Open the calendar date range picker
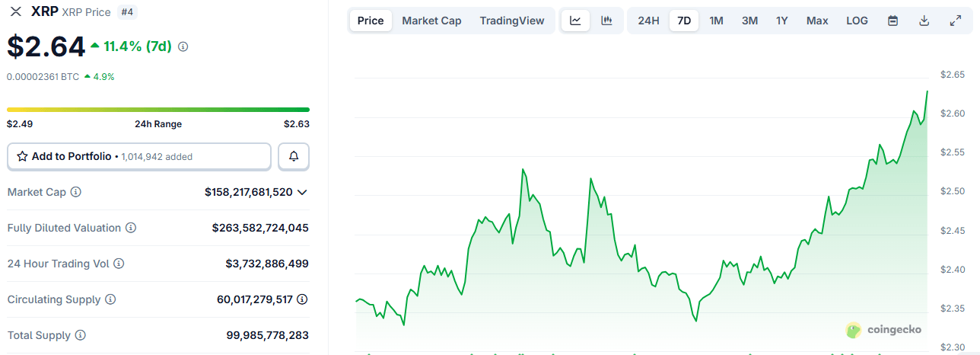Image resolution: width=980 pixels, height=355 pixels. [893, 21]
